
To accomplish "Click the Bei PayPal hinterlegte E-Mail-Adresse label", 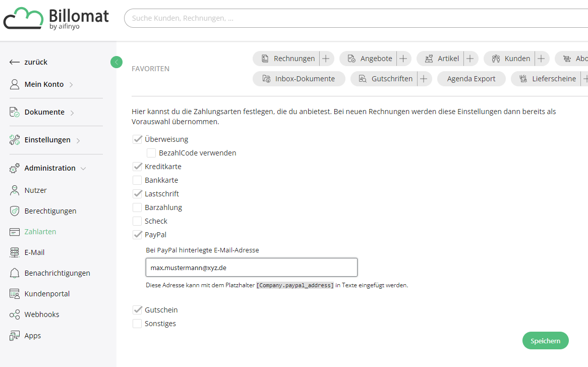I will (x=202, y=250).
